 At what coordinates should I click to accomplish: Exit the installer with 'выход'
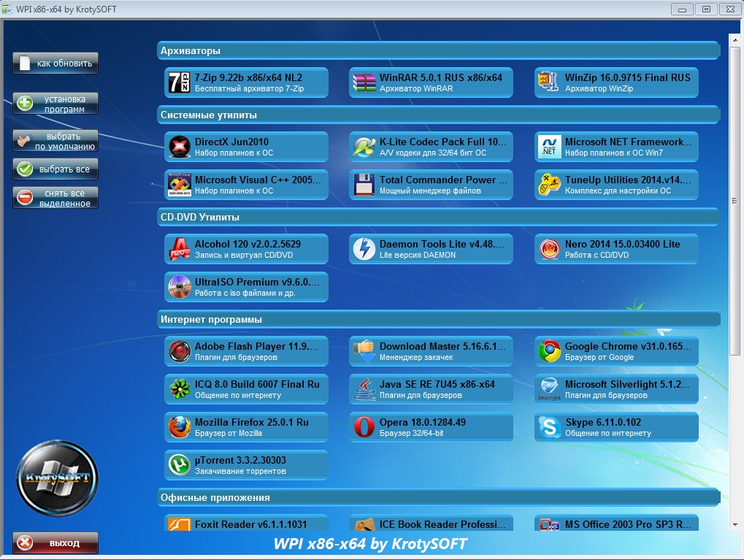click(x=55, y=543)
